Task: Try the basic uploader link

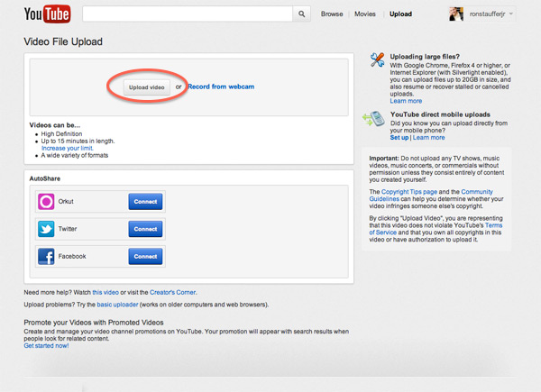Action: (117, 305)
